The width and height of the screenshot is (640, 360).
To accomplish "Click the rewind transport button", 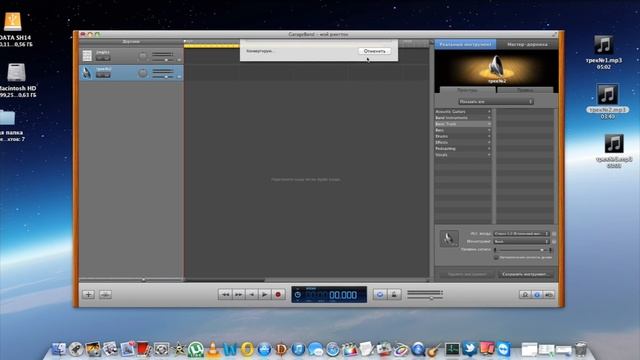I will (x=225, y=294).
